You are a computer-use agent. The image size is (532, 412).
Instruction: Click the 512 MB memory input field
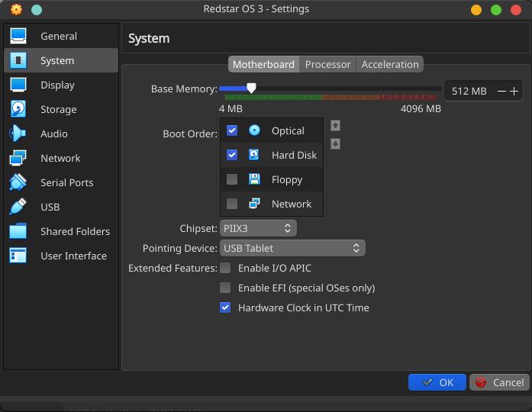[469, 91]
